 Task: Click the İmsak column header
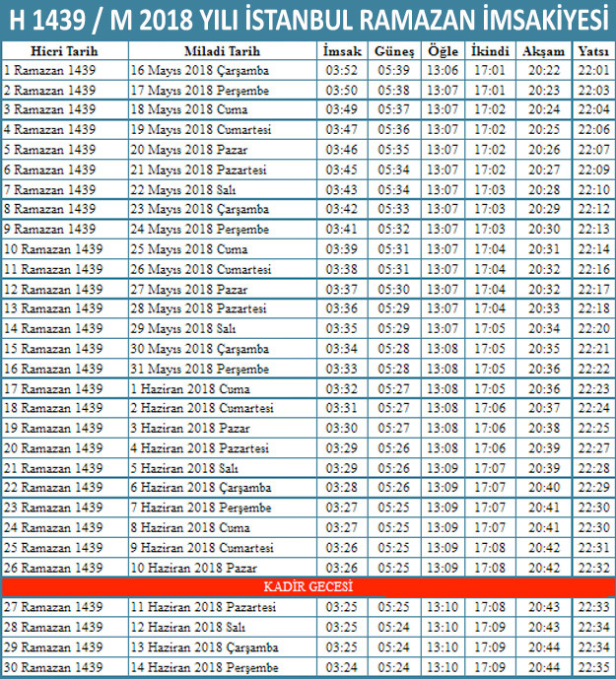[341, 51]
